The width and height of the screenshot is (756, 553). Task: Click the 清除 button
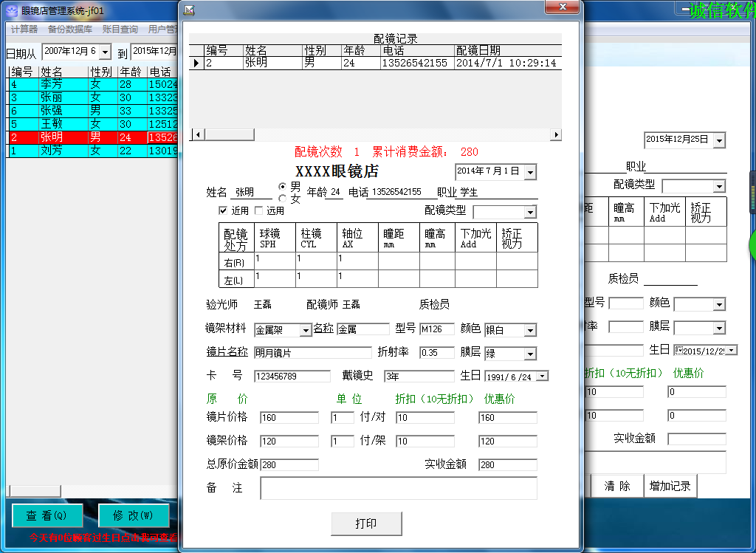click(x=617, y=486)
